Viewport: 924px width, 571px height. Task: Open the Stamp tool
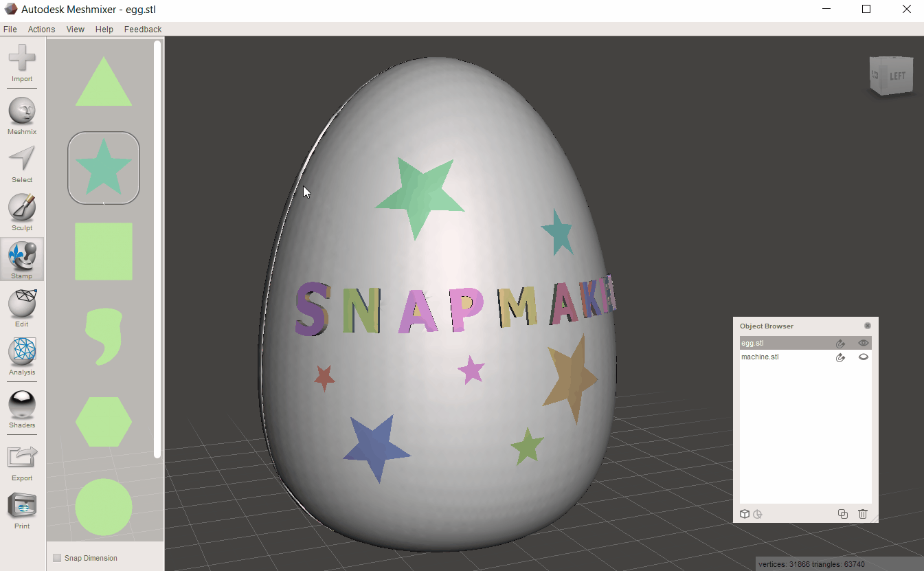click(x=22, y=260)
